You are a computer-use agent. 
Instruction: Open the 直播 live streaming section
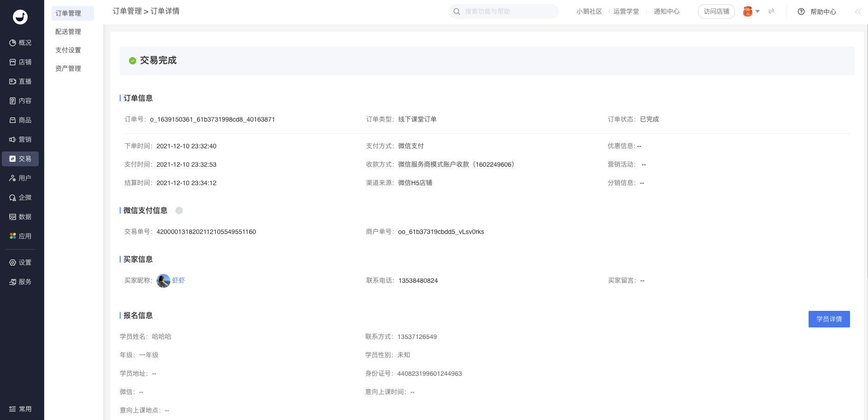(x=20, y=82)
